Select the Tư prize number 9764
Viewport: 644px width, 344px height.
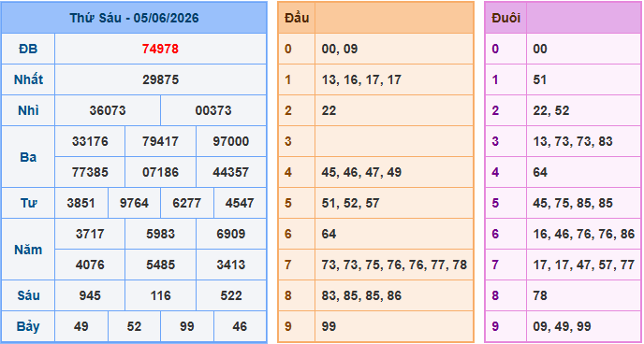(x=134, y=203)
